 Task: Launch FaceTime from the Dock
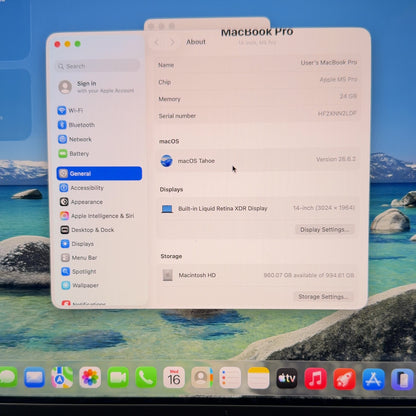coord(118,378)
